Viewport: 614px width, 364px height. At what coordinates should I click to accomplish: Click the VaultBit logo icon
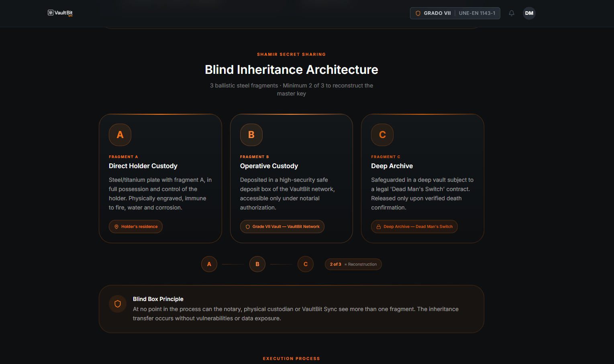pos(51,12)
